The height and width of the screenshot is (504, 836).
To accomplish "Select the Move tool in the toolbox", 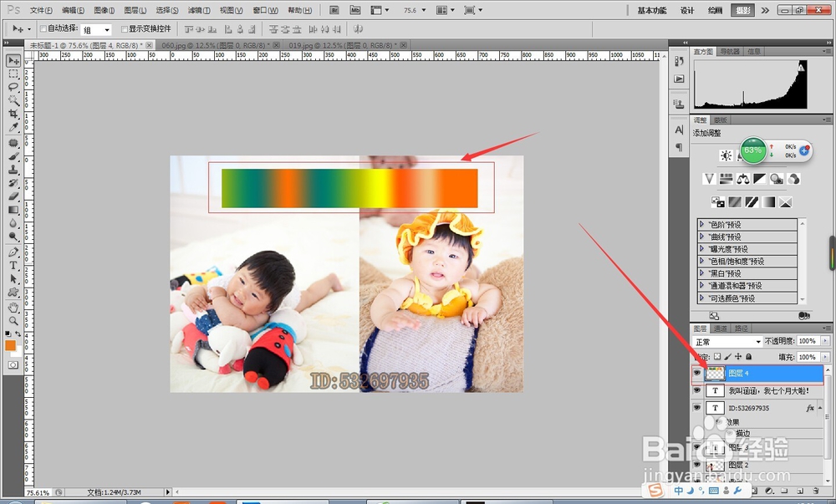I will tap(13, 61).
